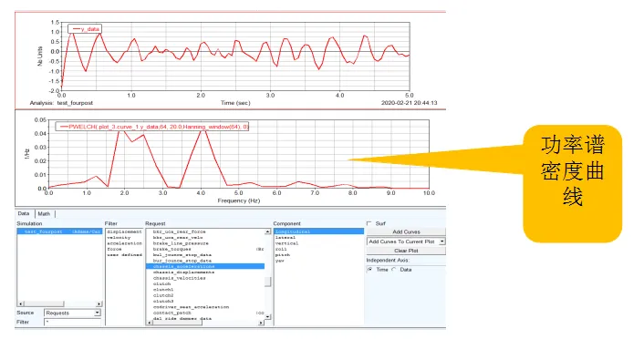This screenshot has width=644, height=339.
Task: Select the chassis_velocities request
Action: (x=179, y=278)
